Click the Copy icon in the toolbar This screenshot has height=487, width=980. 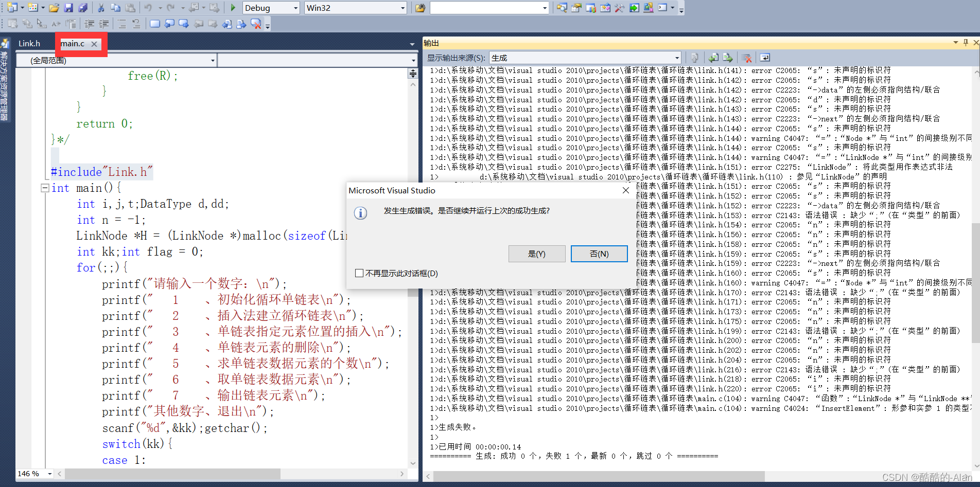(116, 8)
